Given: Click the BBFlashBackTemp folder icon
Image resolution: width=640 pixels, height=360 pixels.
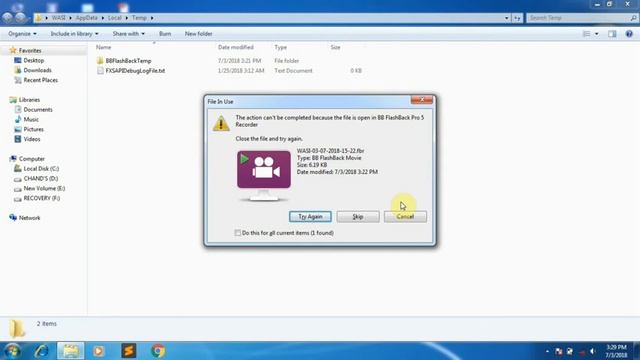Looking at the screenshot, I should tap(100, 61).
